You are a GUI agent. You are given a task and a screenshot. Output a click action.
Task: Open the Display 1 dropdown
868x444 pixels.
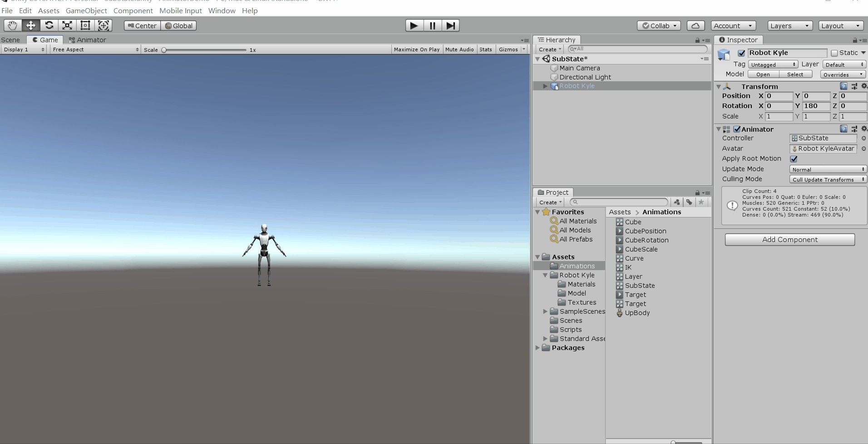pyautogui.click(x=24, y=49)
